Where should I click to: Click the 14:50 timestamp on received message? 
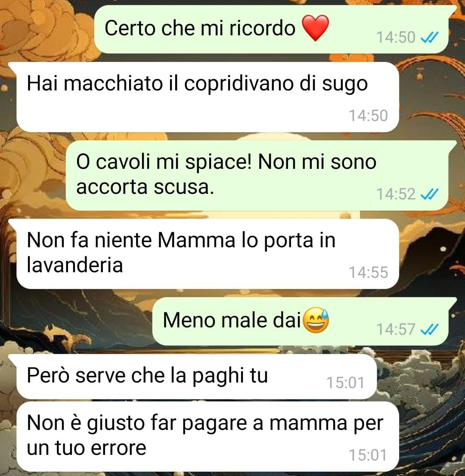point(368,115)
